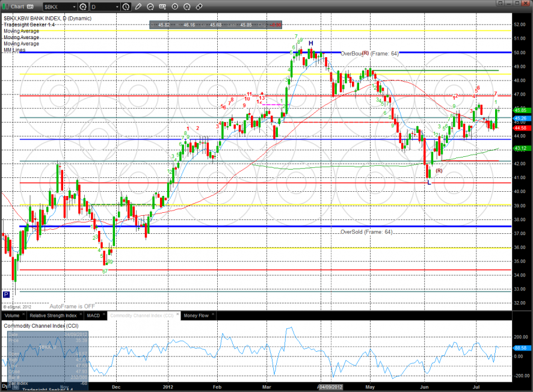Image resolution: width=533 pixels, height=392 pixels.
Task: Click the clock time template icon
Action: 126,7
